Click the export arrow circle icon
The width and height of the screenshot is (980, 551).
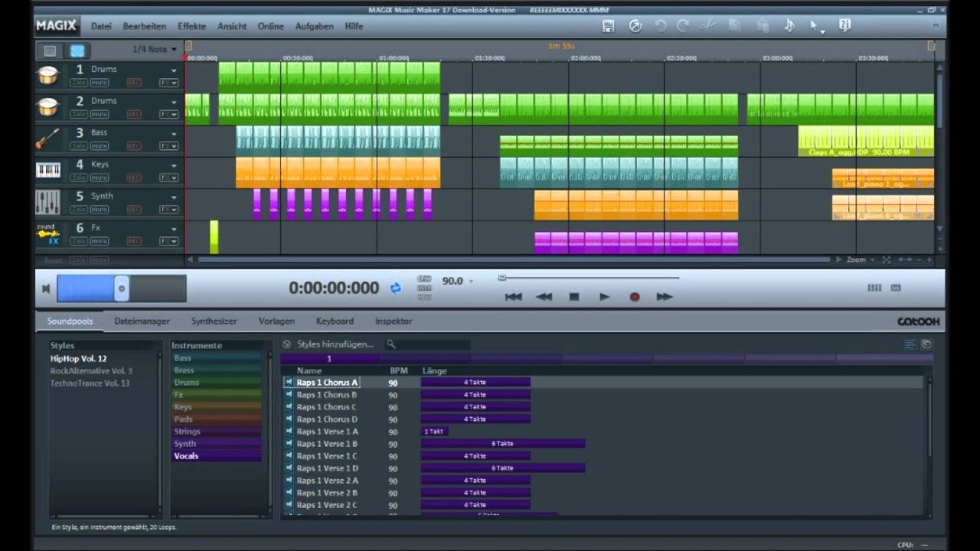point(635,26)
